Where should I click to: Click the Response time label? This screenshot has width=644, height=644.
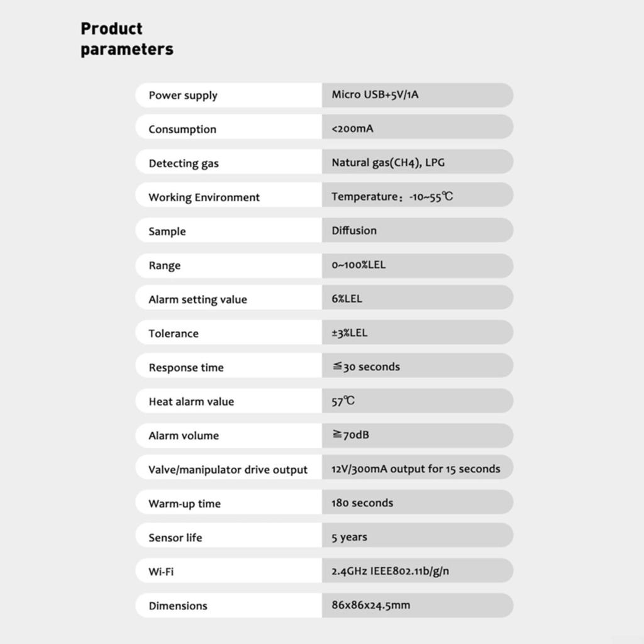tap(186, 368)
